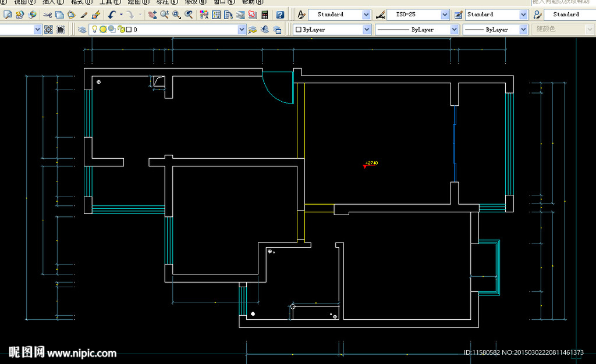Toggle layer 0 lock padlock icon

pos(120,29)
